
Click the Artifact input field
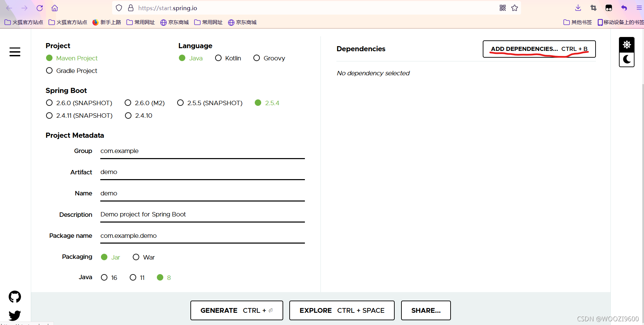tap(203, 172)
